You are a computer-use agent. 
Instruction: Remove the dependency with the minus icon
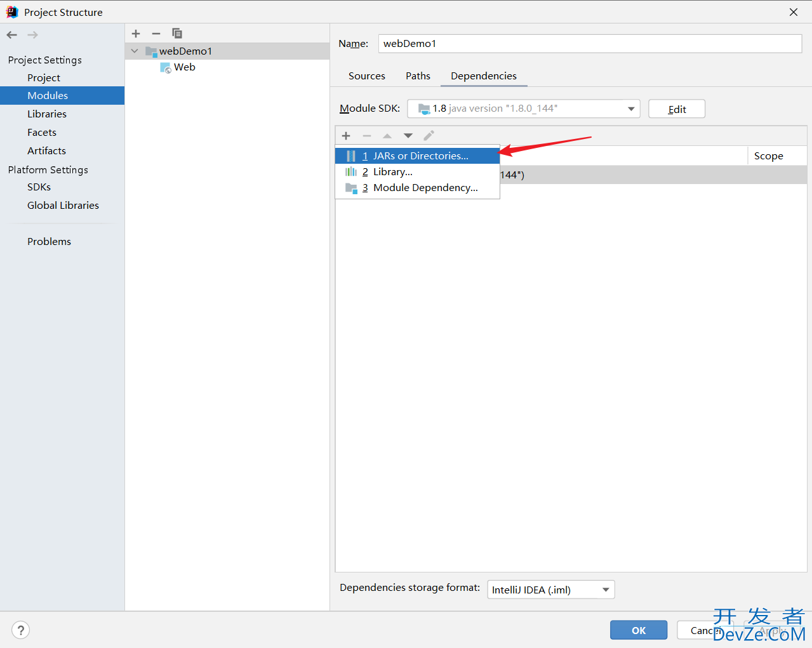367,136
